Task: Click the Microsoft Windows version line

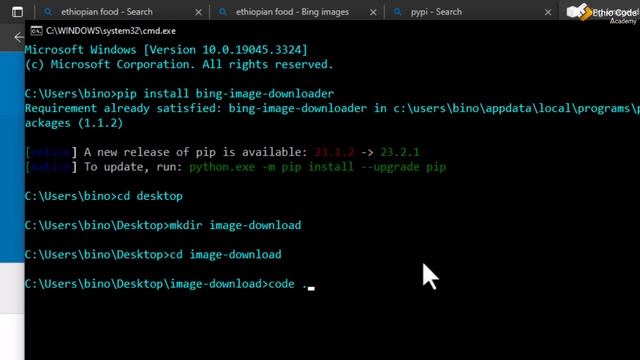Action: [166, 50]
